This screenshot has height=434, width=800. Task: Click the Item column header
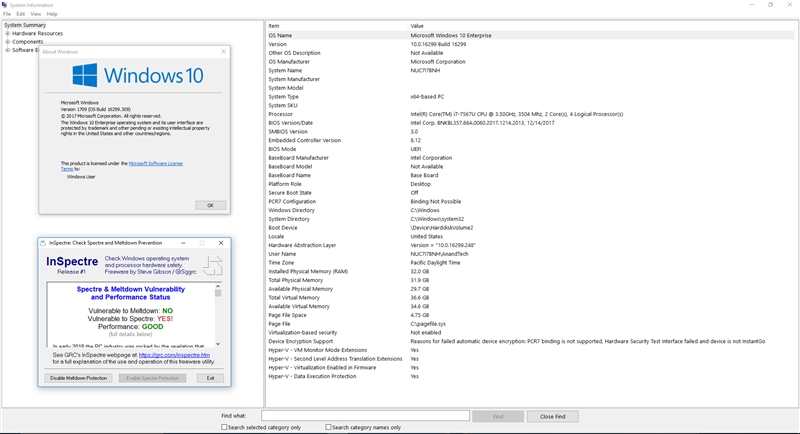337,25
